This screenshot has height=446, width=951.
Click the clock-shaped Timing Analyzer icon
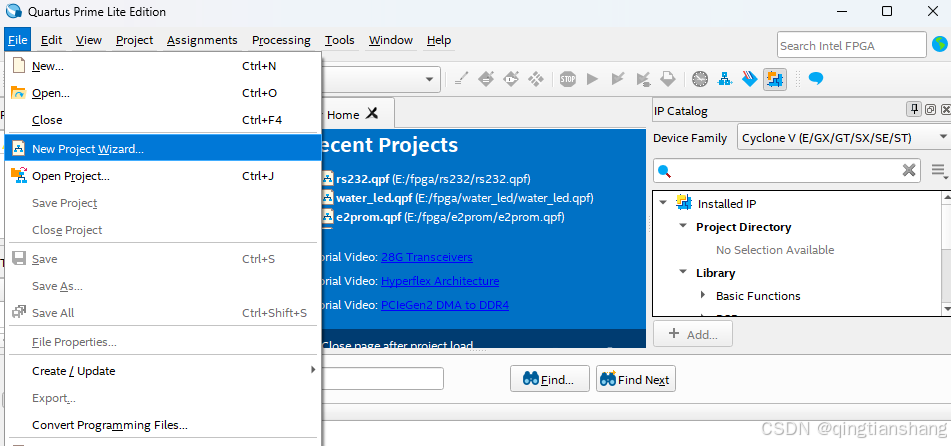click(x=700, y=79)
